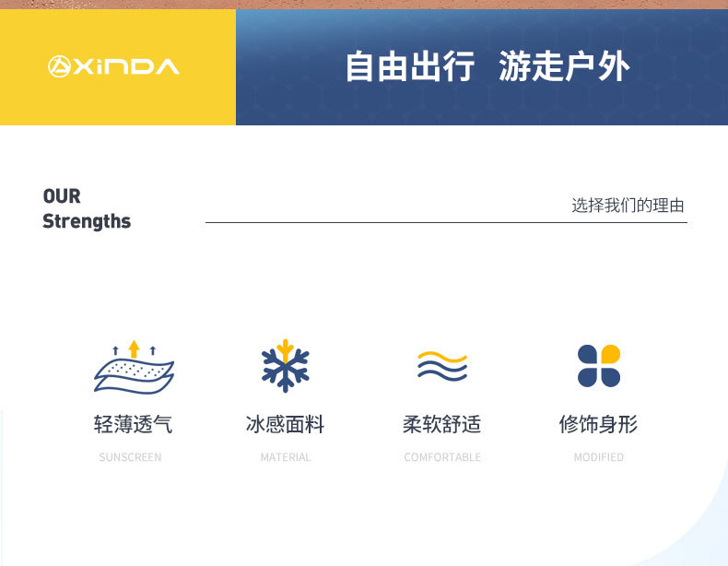Click the four-petal clover shape icon
The height and width of the screenshot is (566, 728).
coord(599,366)
